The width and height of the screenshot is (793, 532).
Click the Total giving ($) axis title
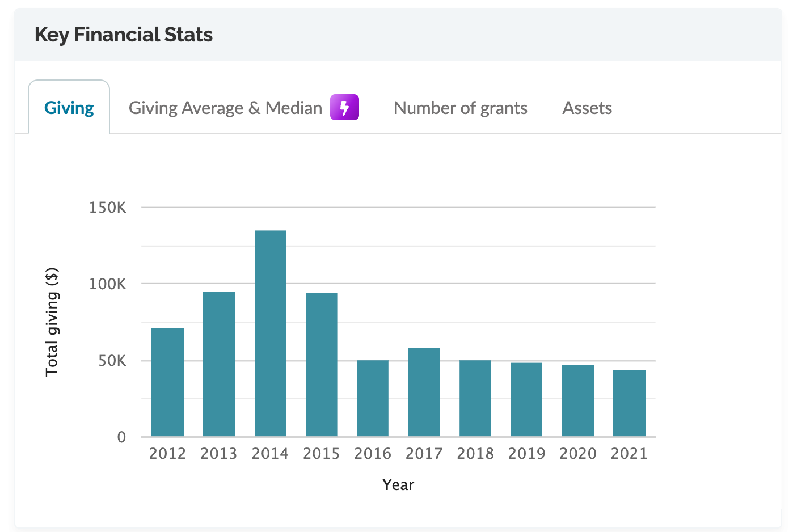tap(52, 322)
